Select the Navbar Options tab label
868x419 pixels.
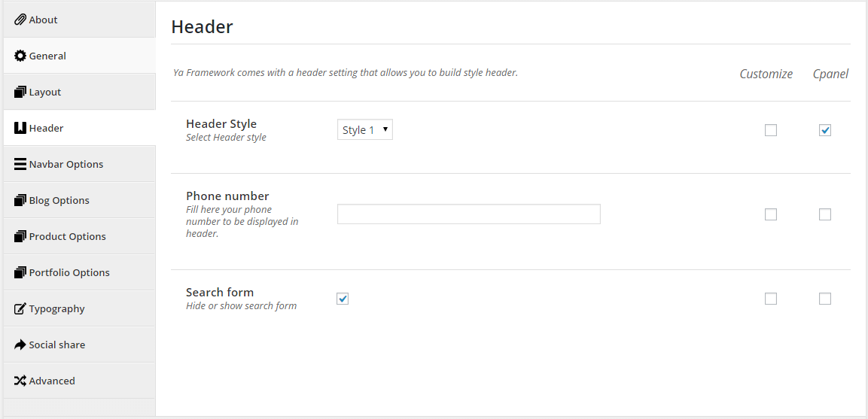[x=66, y=165]
